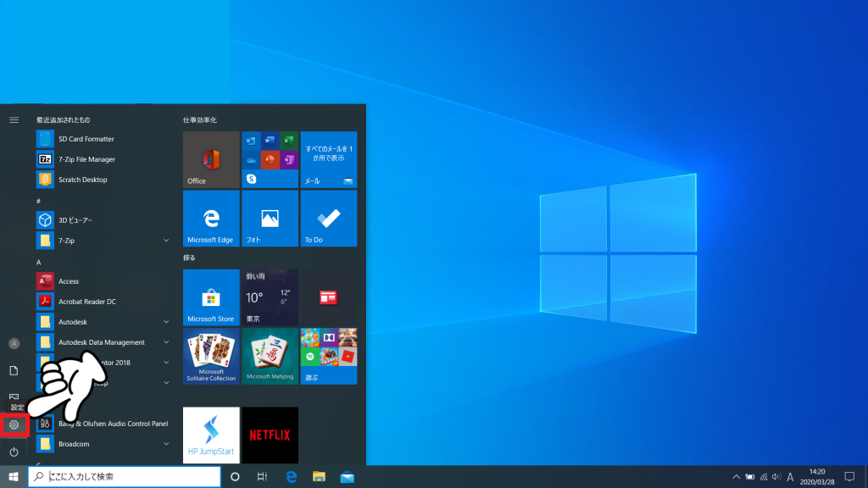The image size is (868, 488).
Task: Launch Microsoft Solitaire Collection
Action: tap(211, 357)
